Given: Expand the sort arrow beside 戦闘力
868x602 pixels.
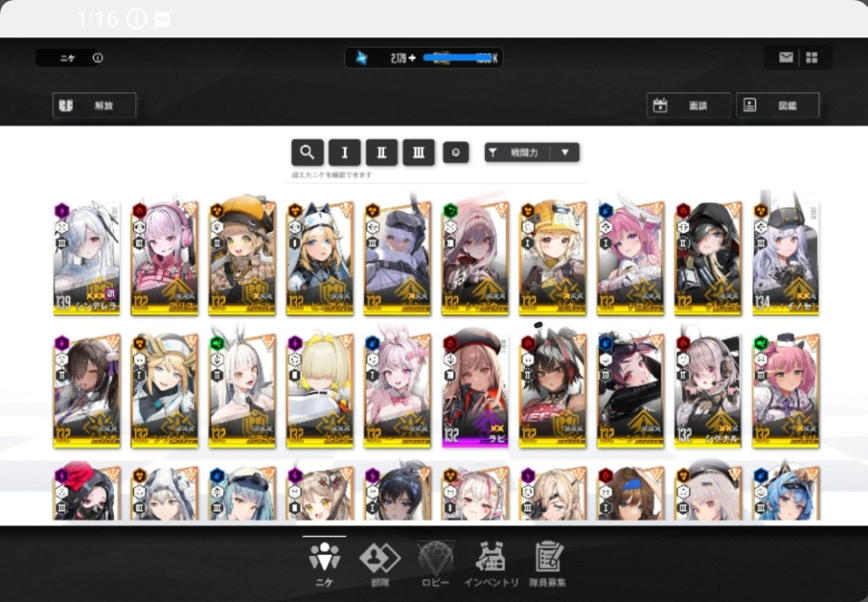Looking at the screenshot, I should click(x=565, y=153).
